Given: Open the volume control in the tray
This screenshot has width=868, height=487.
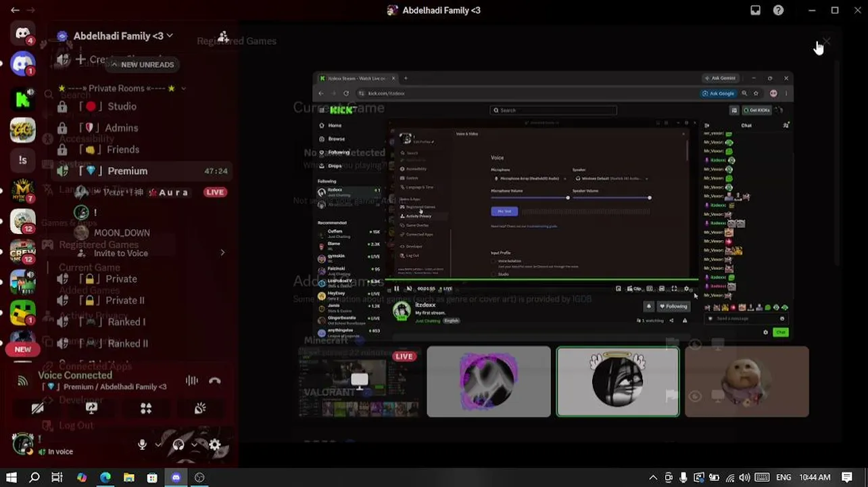Looking at the screenshot, I should [744, 478].
